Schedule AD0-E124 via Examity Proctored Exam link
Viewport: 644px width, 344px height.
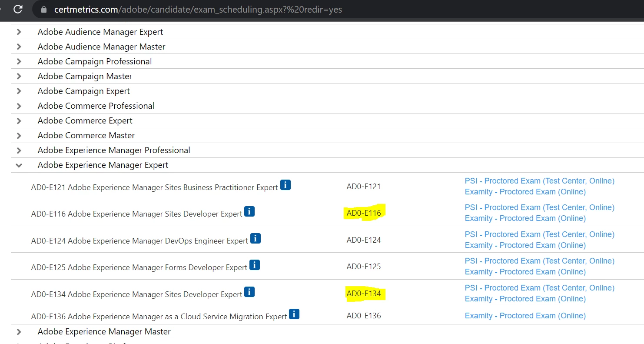[525, 245]
